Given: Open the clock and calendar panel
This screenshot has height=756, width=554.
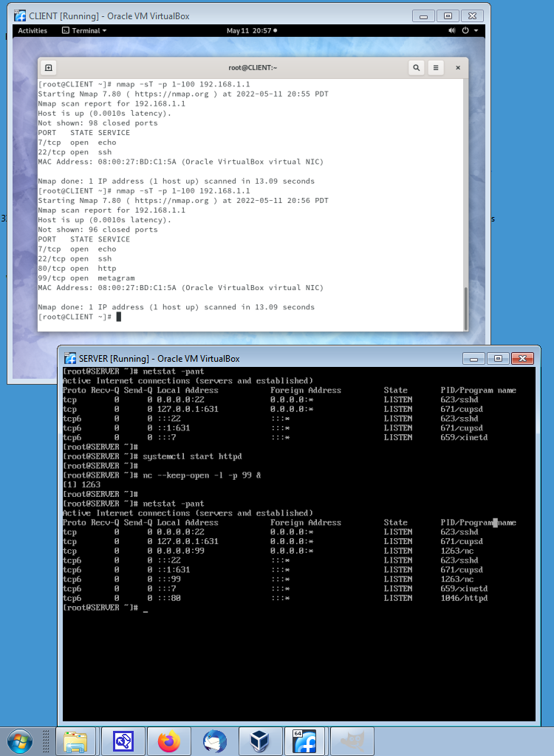Looking at the screenshot, I should (251, 31).
